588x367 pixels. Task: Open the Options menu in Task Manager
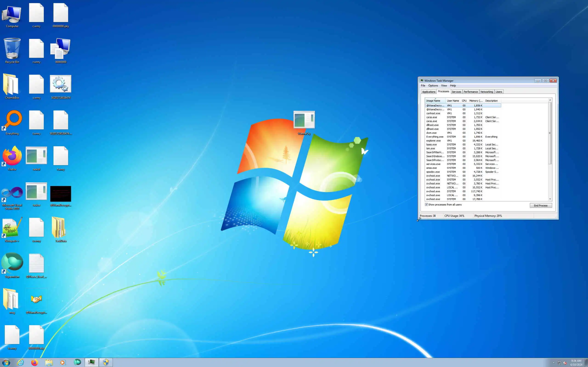point(433,86)
